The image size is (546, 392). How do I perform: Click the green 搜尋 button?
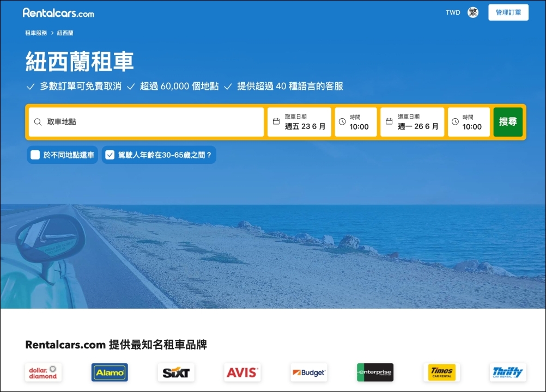tap(508, 122)
